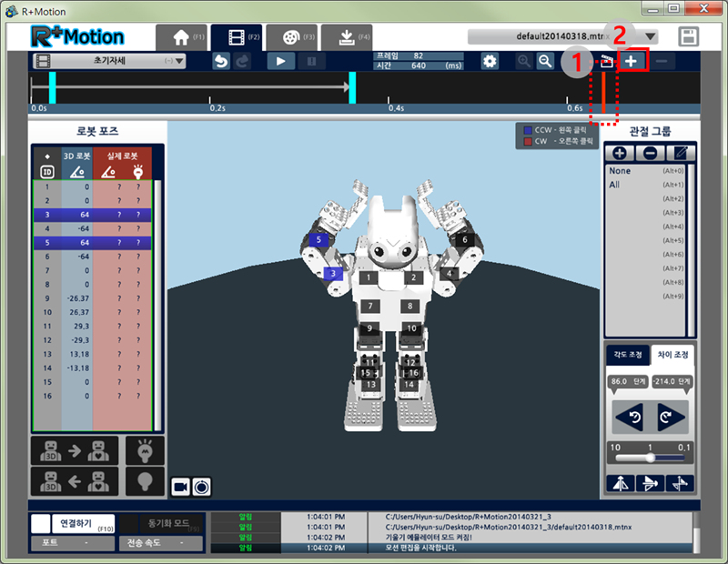Toggle the white box beside 연결하기
This screenshot has width=728, height=564.
point(40,524)
